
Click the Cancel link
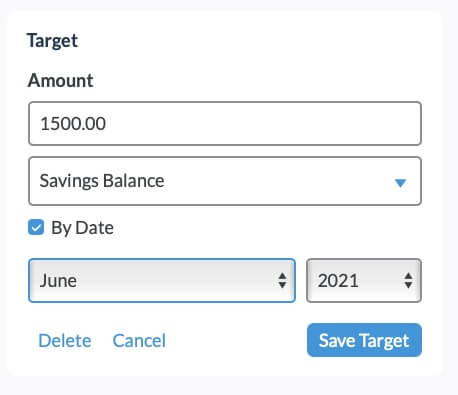pos(139,341)
